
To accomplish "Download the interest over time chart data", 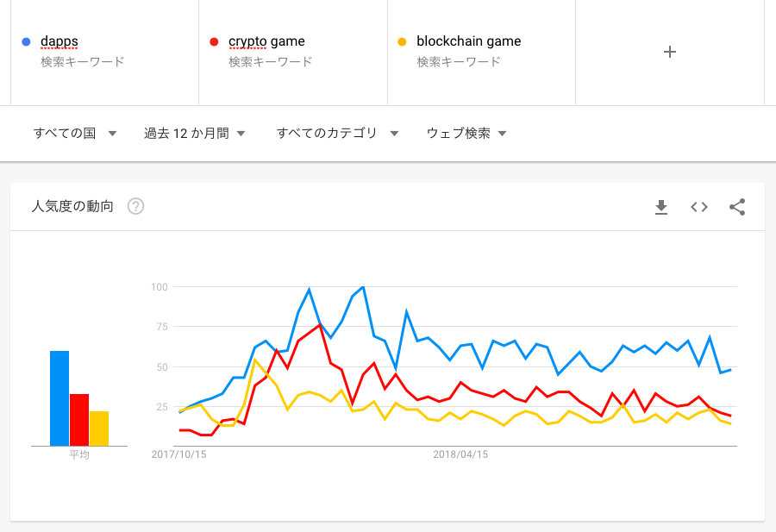I will (x=661, y=207).
